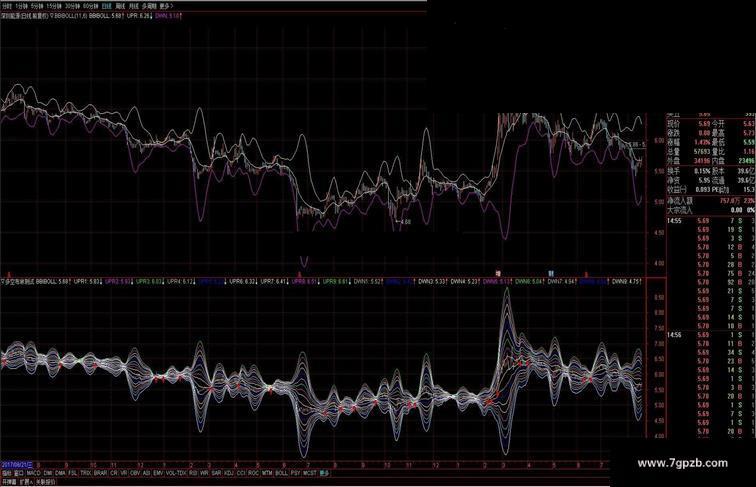Image resolution: width=756 pixels, height=487 pixels.
Task: Select the PSY indicator tab
Action: (x=296, y=473)
